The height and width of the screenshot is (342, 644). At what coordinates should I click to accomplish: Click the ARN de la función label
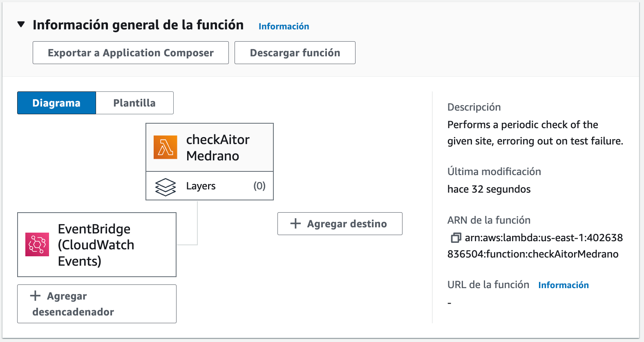click(x=489, y=220)
